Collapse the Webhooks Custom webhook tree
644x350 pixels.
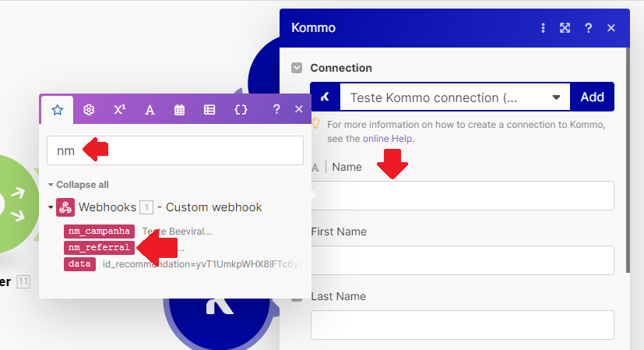coord(51,207)
